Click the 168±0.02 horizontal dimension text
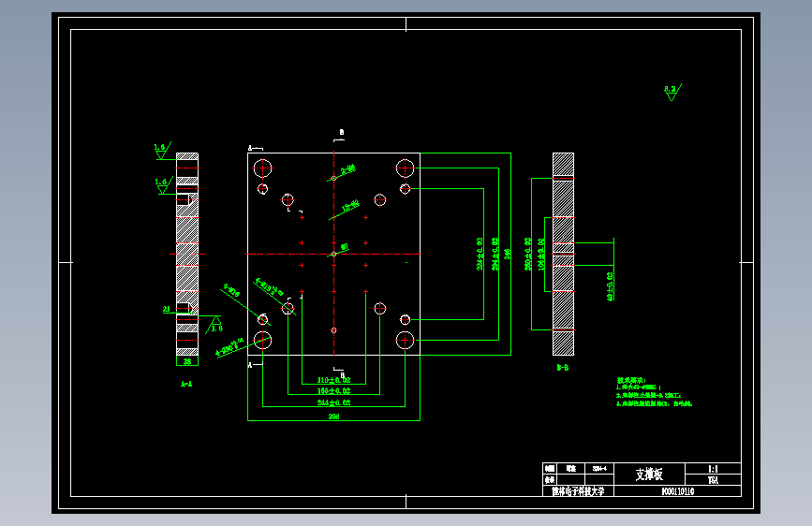The image size is (812, 526). (x=334, y=391)
